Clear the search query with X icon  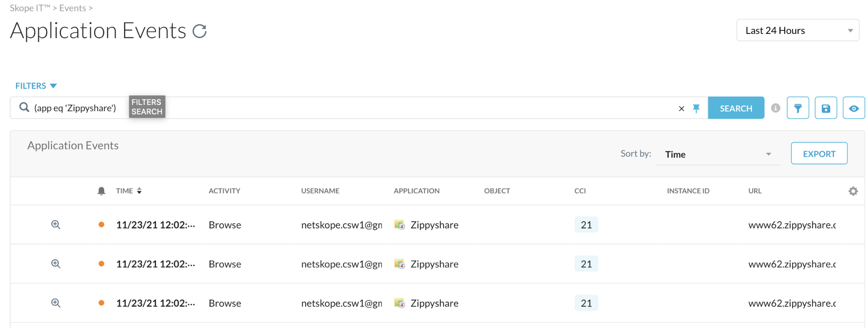(682, 108)
